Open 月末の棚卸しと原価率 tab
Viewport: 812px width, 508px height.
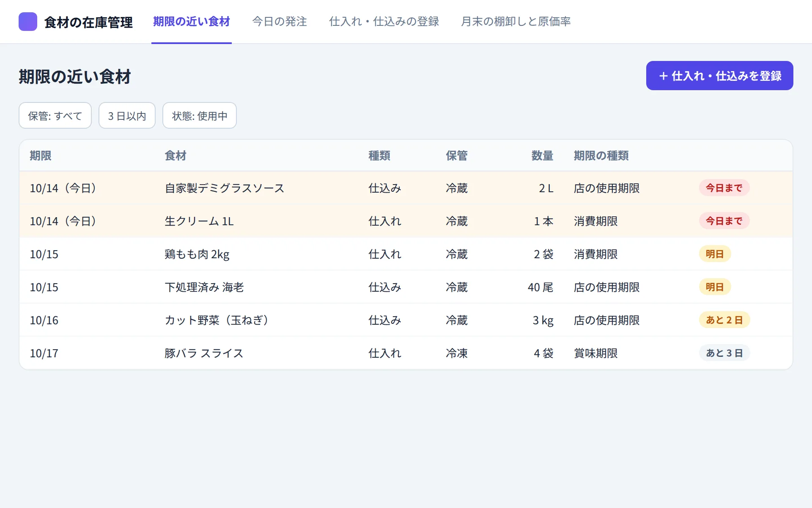click(x=516, y=22)
